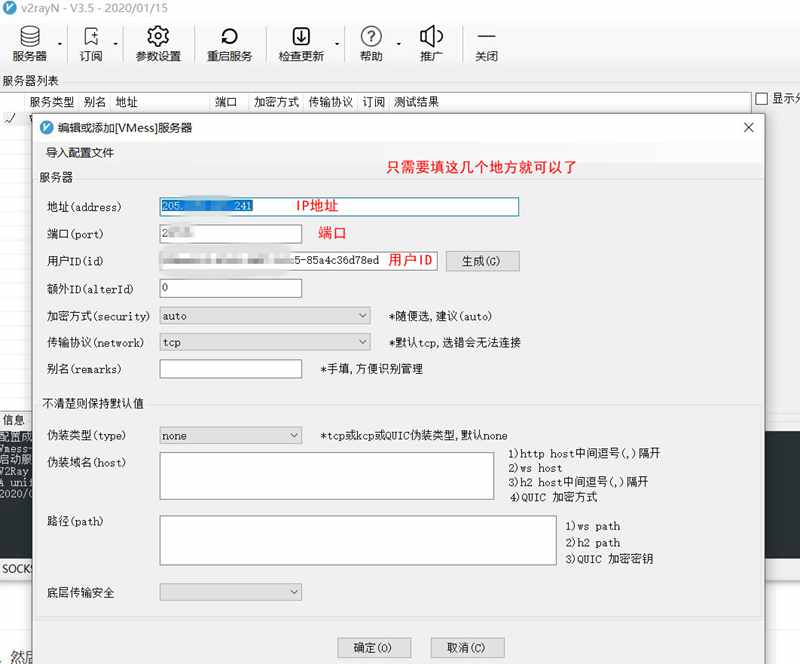Click the 服务类型 column header

pos(52,102)
